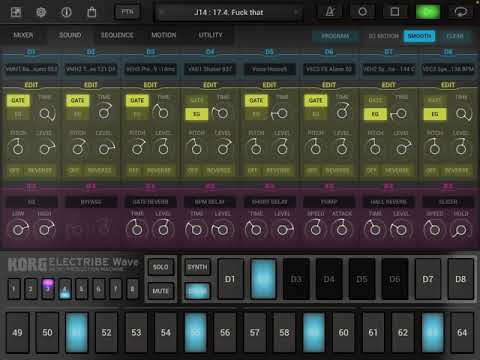
Task: Click the D1 TIME knob
Action: click(x=45, y=114)
